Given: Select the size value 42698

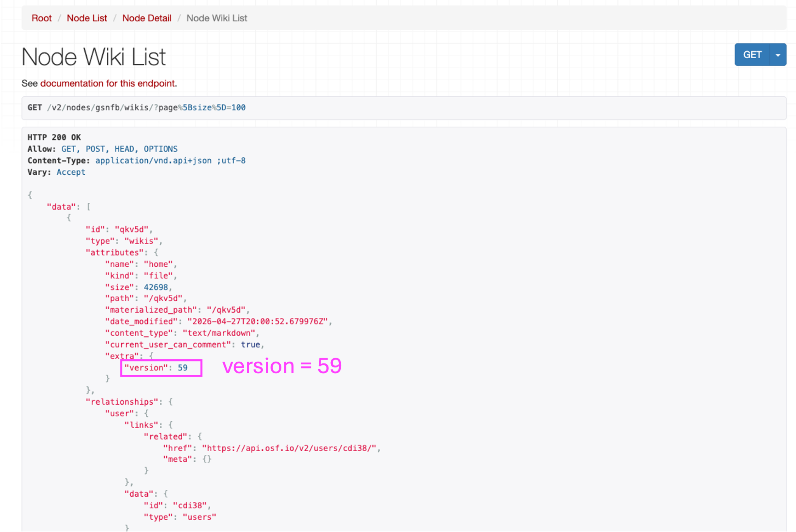Looking at the screenshot, I should (x=156, y=287).
